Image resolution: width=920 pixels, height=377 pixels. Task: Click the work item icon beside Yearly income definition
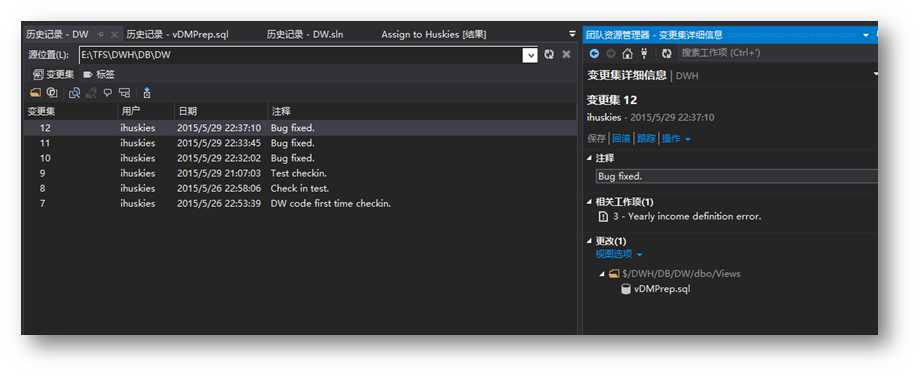[x=603, y=216]
